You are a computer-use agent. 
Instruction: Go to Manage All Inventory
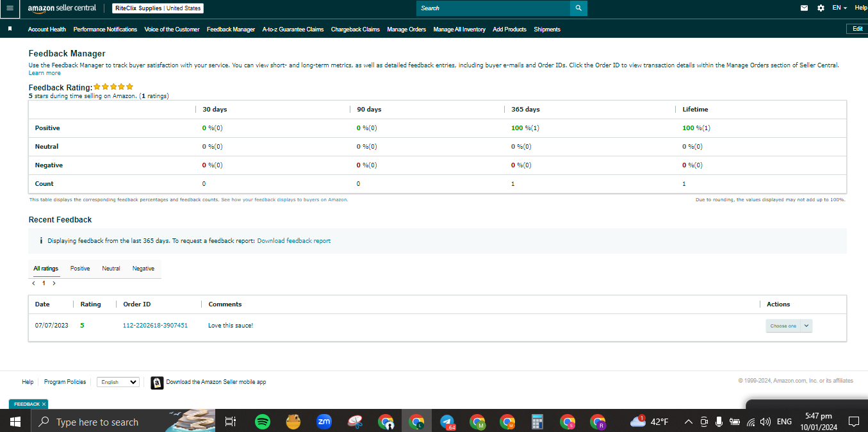(x=459, y=29)
